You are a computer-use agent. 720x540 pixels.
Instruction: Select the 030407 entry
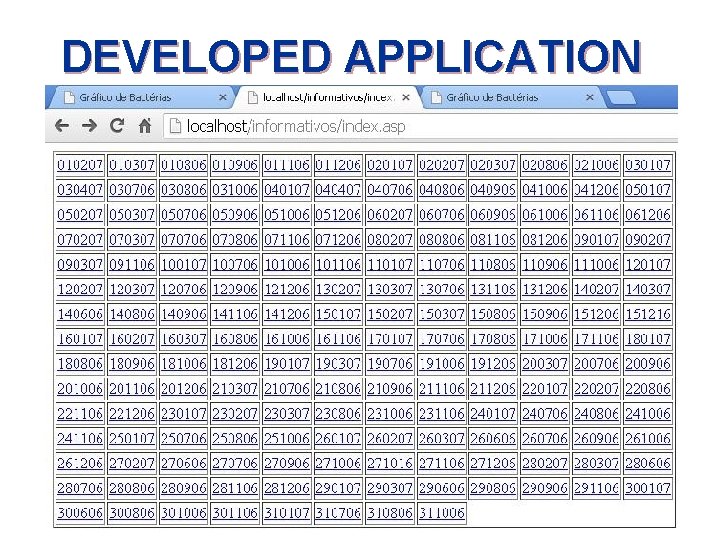point(80,189)
